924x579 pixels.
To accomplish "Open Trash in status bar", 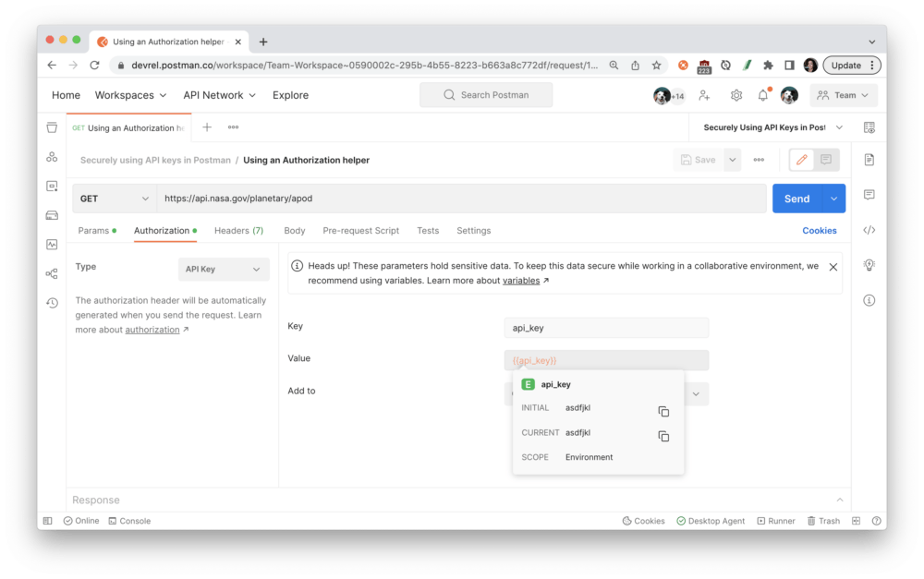I will (823, 521).
